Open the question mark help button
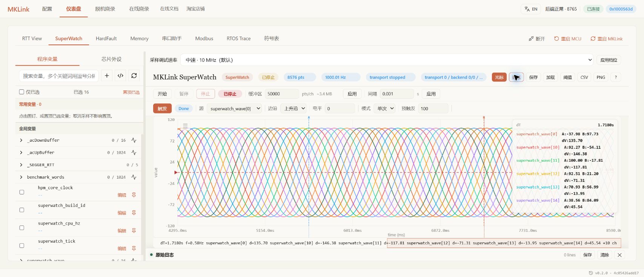The height and width of the screenshot is (277, 644). coord(616,77)
